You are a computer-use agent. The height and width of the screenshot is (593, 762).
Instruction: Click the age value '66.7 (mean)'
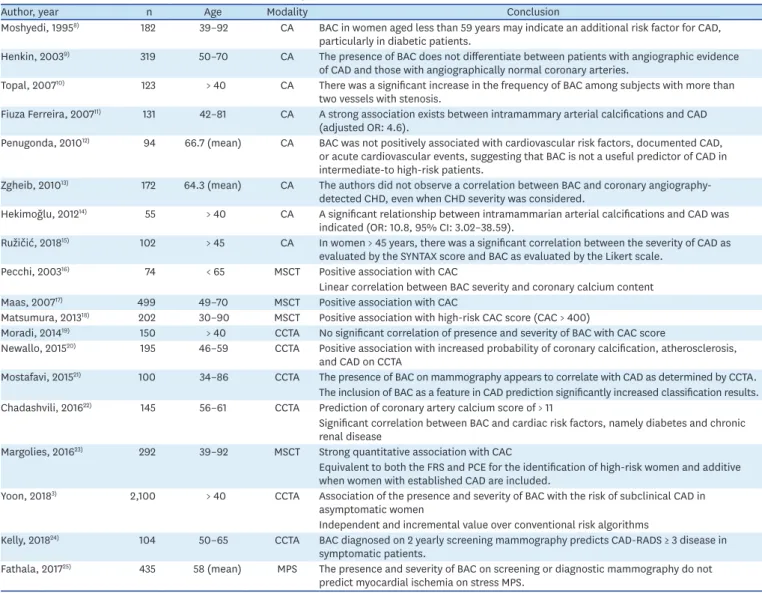[213, 143]
